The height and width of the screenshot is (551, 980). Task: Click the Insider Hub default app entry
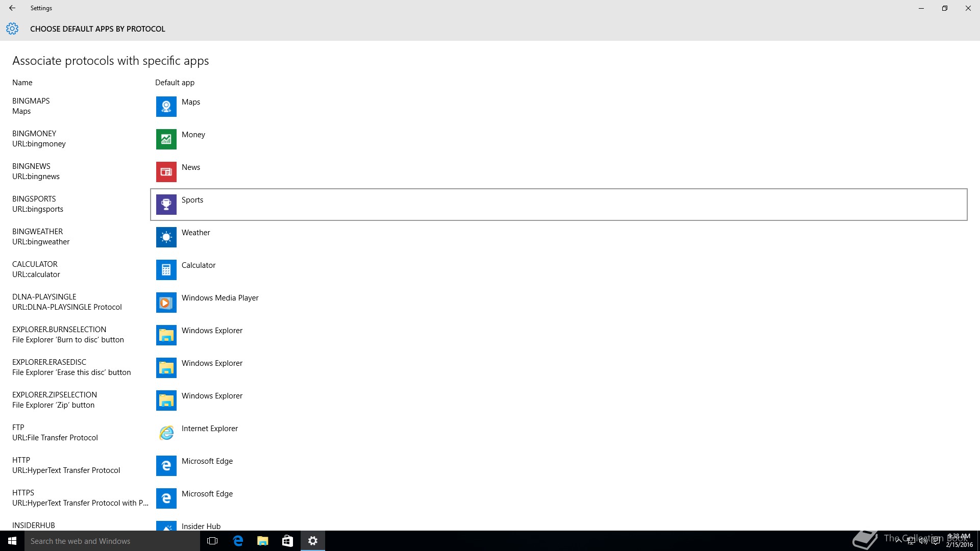point(201,526)
